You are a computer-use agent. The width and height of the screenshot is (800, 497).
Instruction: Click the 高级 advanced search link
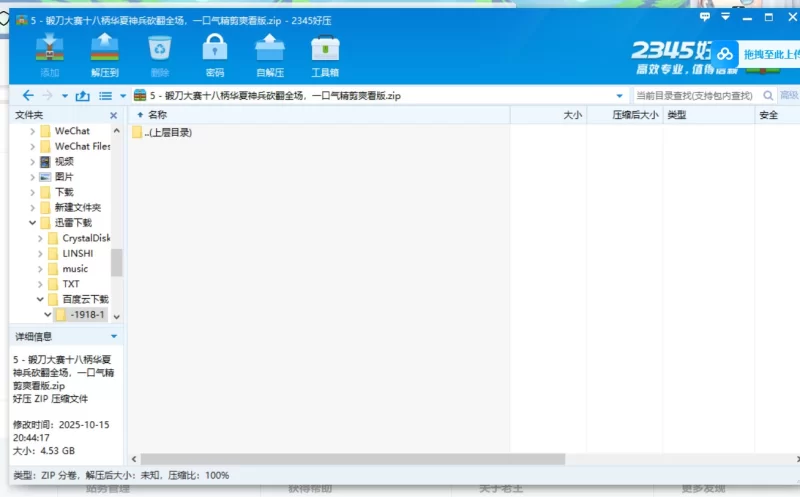click(789, 95)
